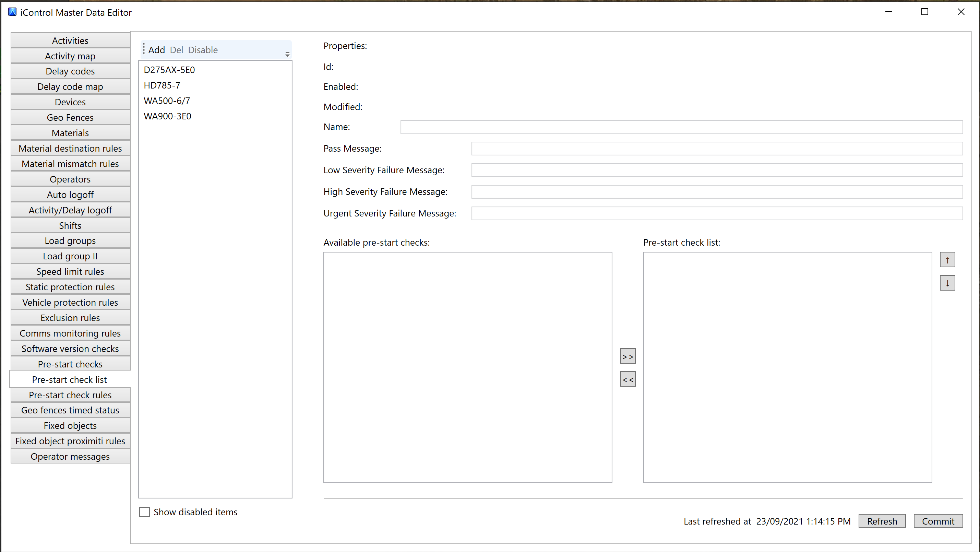Click the iControl app icon in title bar
Viewport: 980px width, 552px height.
pyautogui.click(x=12, y=12)
